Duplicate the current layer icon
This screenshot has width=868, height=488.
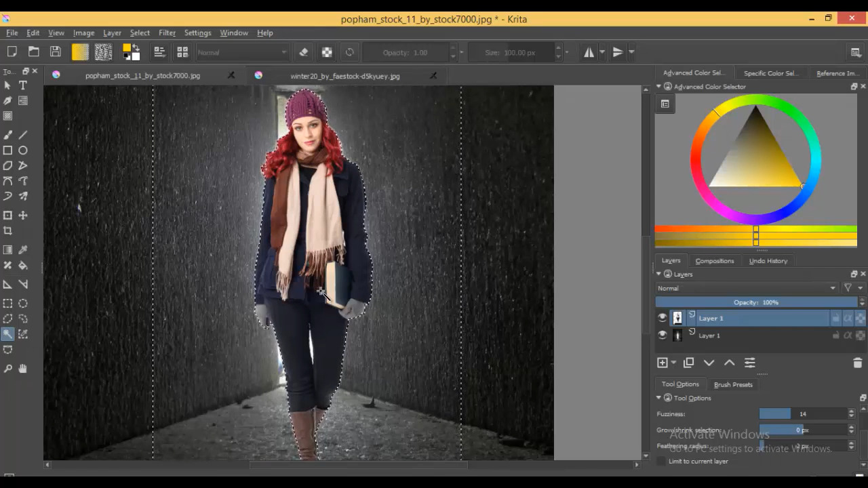coord(688,363)
